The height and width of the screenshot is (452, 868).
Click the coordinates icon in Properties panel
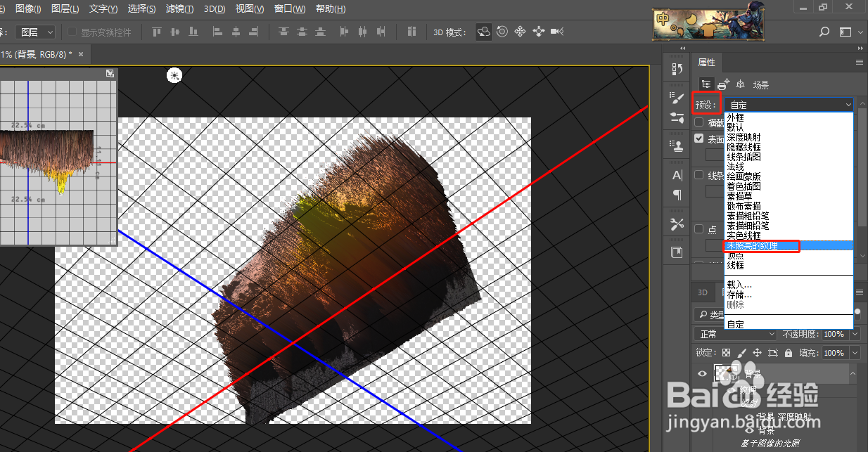tap(740, 84)
